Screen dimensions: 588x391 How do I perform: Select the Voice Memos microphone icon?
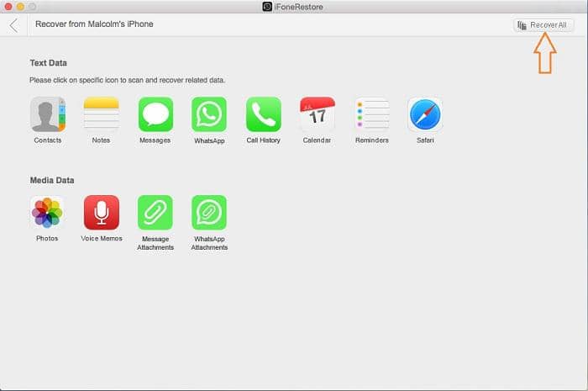tap(102, 213)
